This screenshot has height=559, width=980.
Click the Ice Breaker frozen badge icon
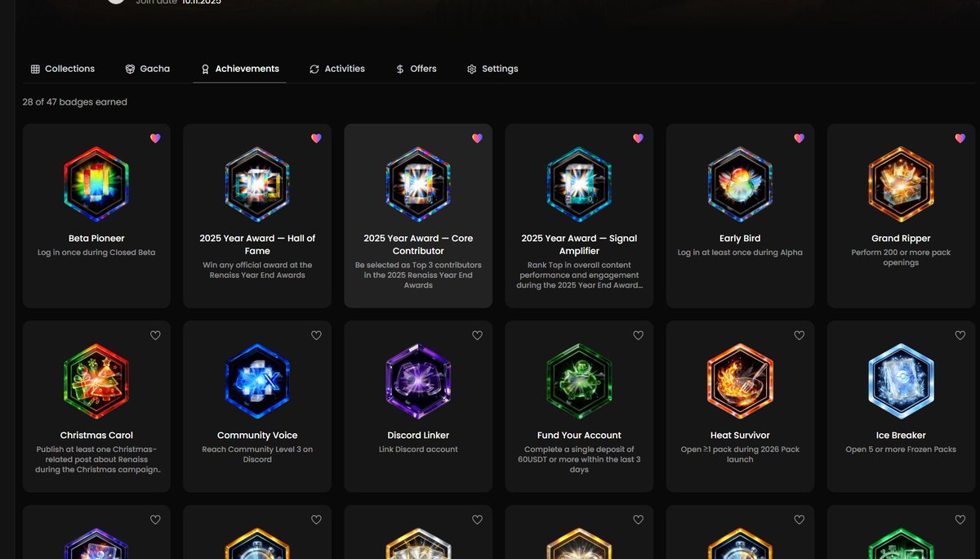click(x=901, y=380)
